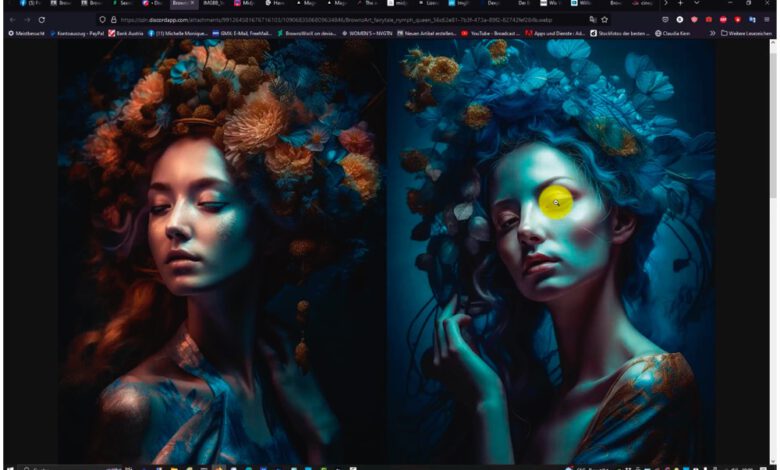Viewport: 780px width, 470px height.
Task: Open the Windows Start menu
Action: 9,468
